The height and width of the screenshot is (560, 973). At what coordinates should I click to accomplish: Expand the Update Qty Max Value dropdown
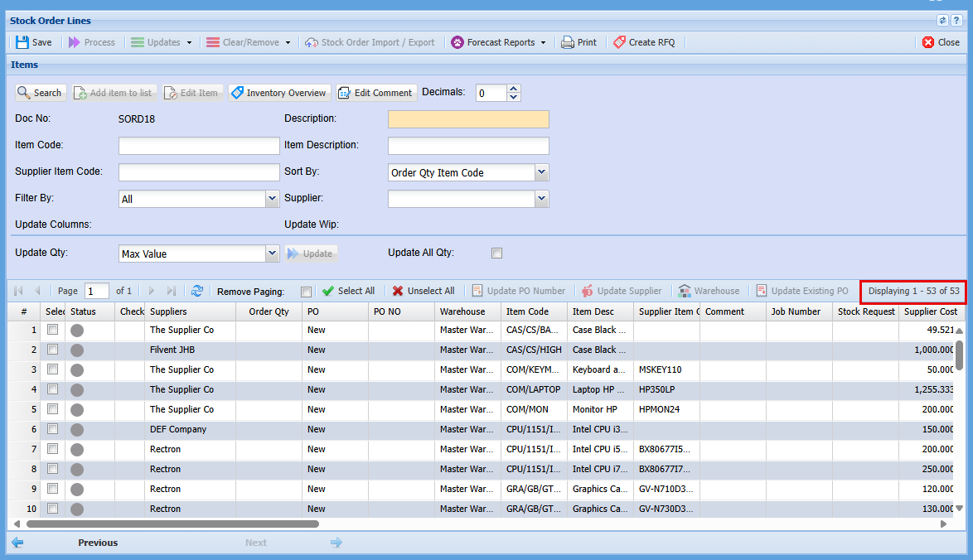pyautogui.click(x=272, y=253)
